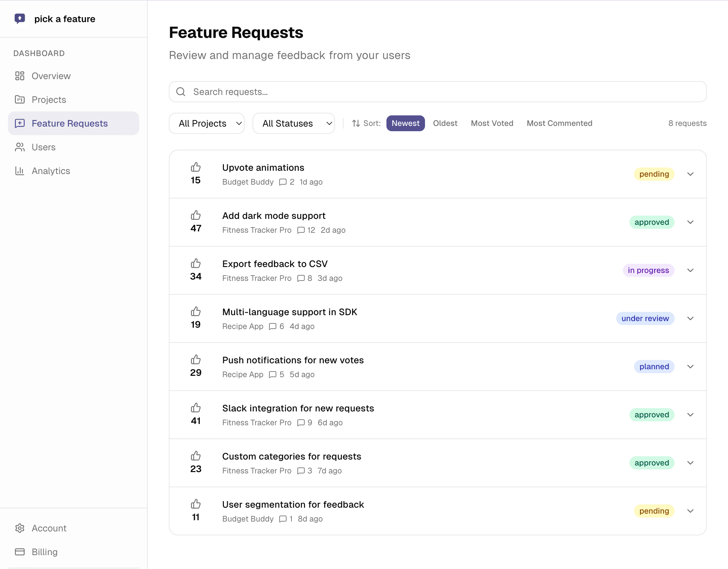Open Billing page in sidebar
The image size is (728, 569).
(x=73, y=552)
